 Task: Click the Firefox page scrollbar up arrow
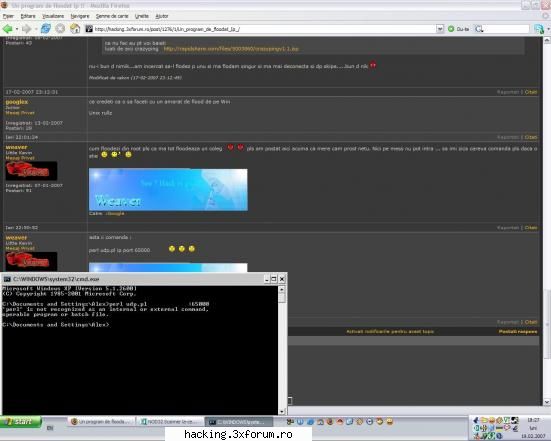[x=547, y=40]
